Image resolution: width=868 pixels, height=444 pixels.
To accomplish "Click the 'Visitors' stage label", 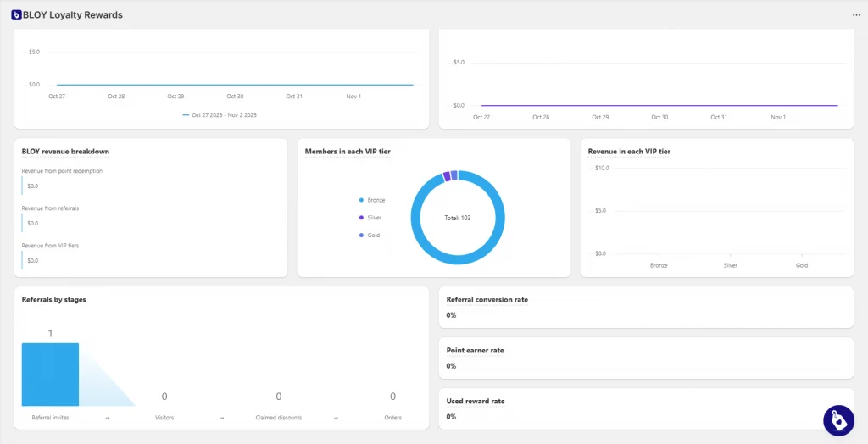I will click(164, 418).
